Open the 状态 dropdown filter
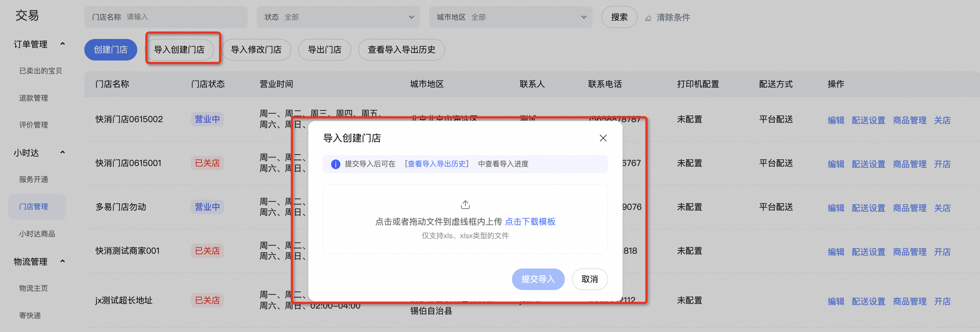Image resolution: width=980 pixels, height=332 pixels. pos(338,17)
